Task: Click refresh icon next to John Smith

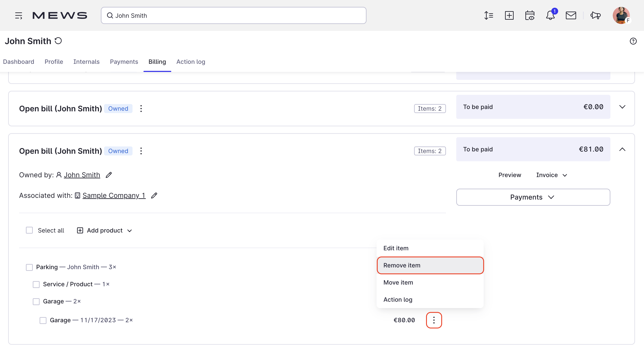Action: pos(58,41)
